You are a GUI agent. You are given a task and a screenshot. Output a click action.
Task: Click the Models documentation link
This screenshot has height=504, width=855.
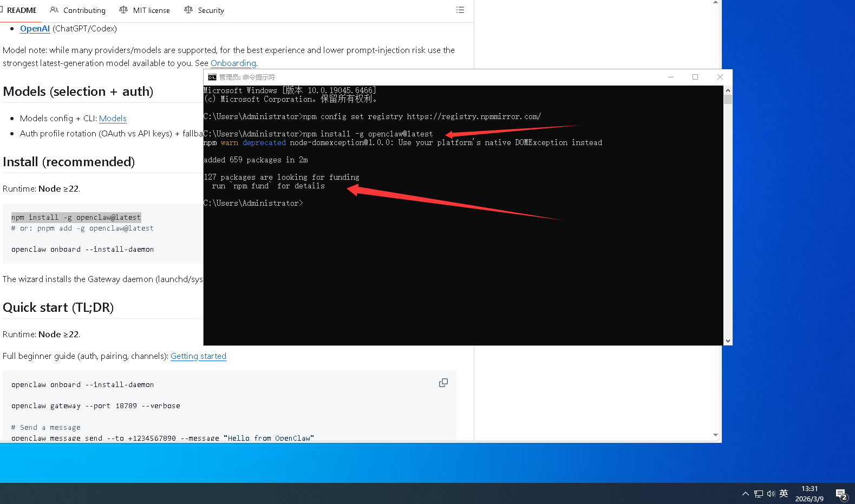pyautogui.click(x=113, y=119)
